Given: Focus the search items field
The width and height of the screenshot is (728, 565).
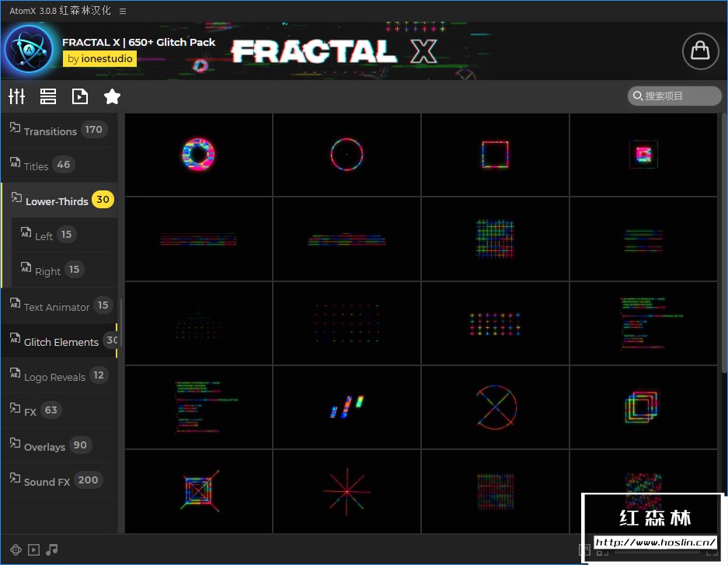Looking at the screenshot, I should 674,96.
